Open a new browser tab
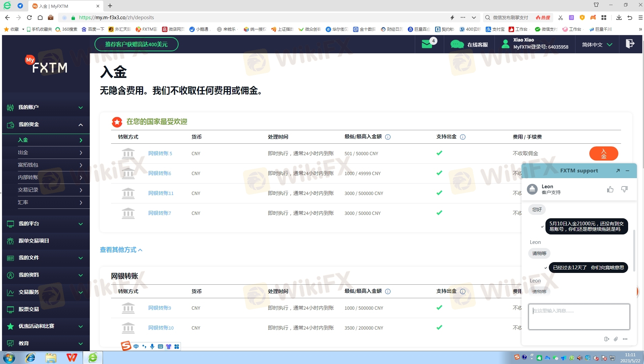This screenshot has width=644, height=364. tap(110, 6)
